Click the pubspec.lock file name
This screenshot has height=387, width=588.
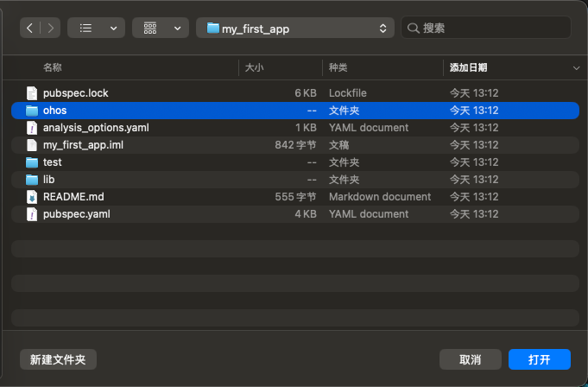pos(76,93)
